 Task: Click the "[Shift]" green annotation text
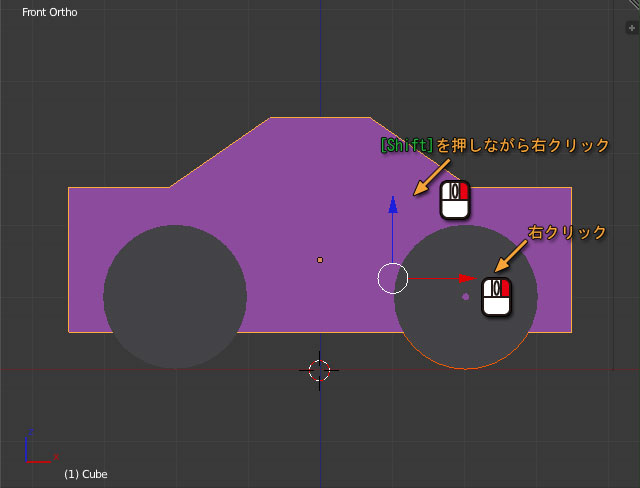point(406,146)
